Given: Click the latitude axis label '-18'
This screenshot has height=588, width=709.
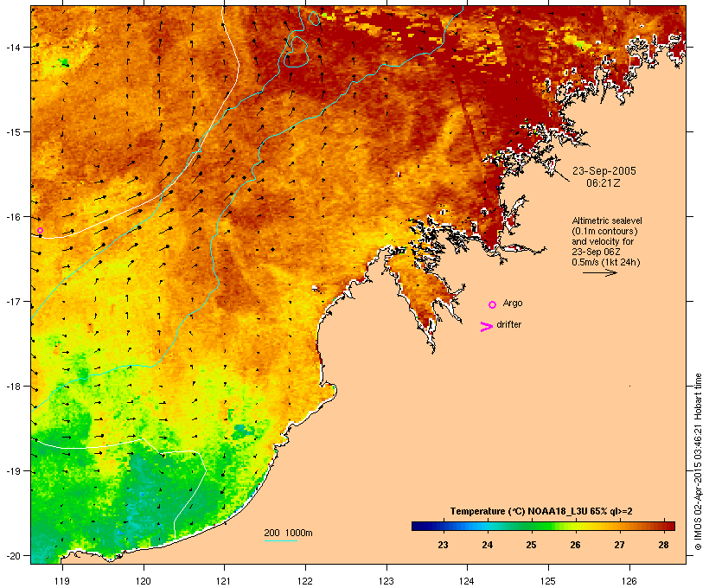Looking at the screenshot, I should coord(12,387).
